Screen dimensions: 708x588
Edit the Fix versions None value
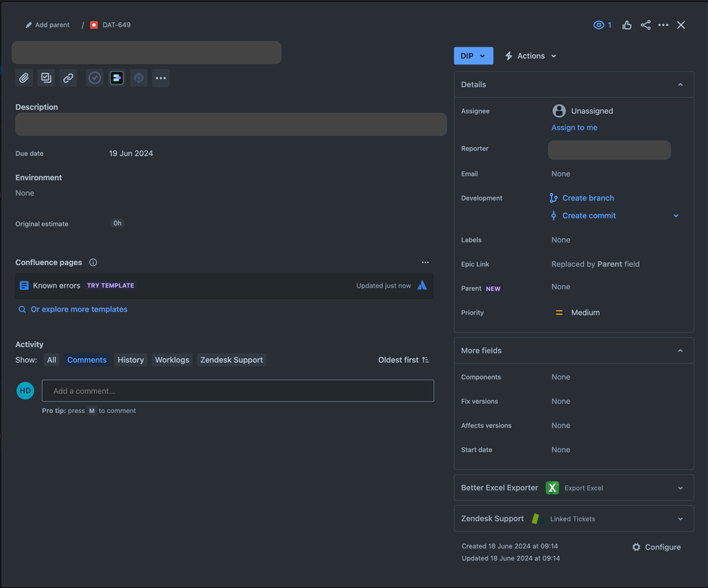click(561, 402)
